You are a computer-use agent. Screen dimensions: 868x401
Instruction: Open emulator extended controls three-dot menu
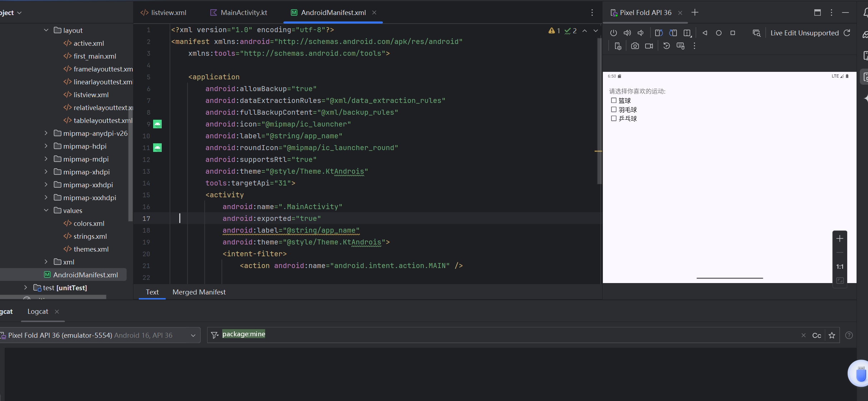[x=694, y=46]
